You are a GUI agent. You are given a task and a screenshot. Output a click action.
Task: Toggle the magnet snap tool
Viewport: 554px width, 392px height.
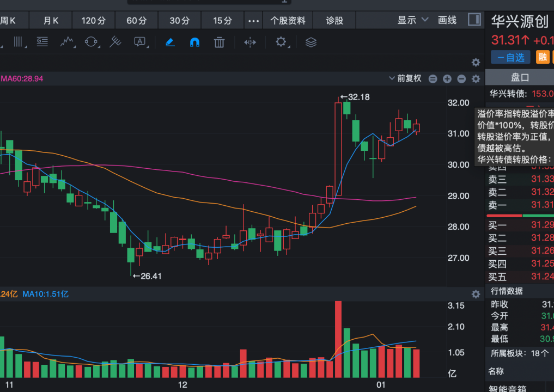coord(194,42)
